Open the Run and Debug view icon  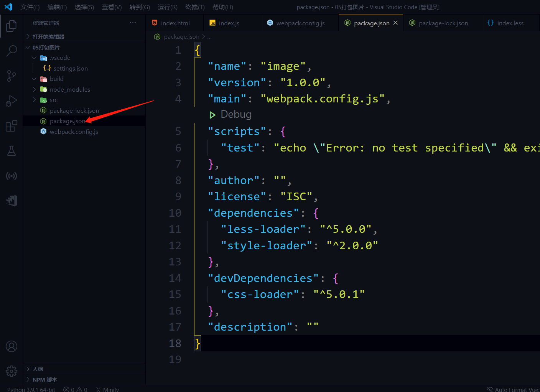point(12,101)
